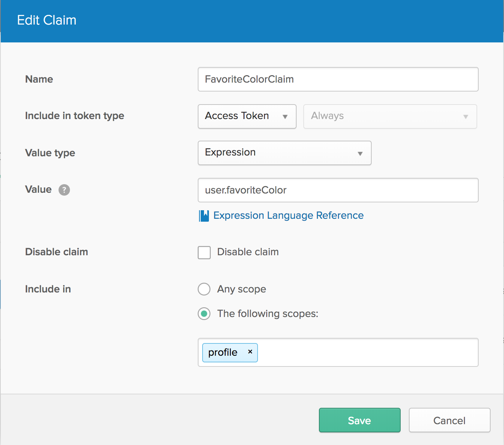Screen dimensions: 504x445
Task: Click the Cancel button
Action: (x=449, y=420)
